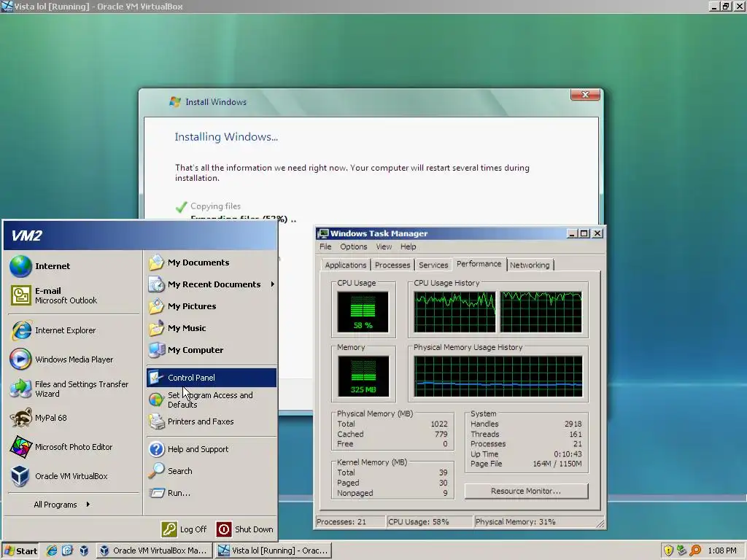
Task: Click CPU Usage: 58% in status bar
Action: coord(418,522)
